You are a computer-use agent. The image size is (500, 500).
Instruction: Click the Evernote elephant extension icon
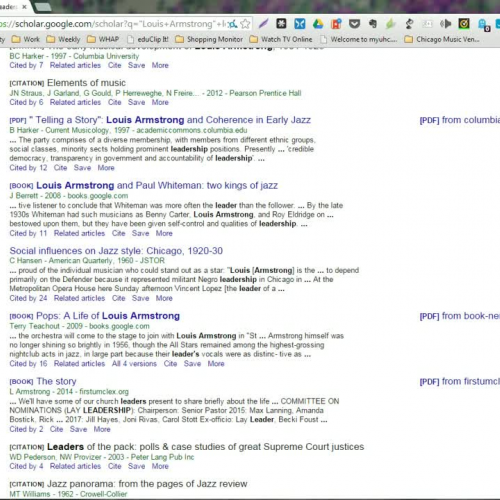373,24
